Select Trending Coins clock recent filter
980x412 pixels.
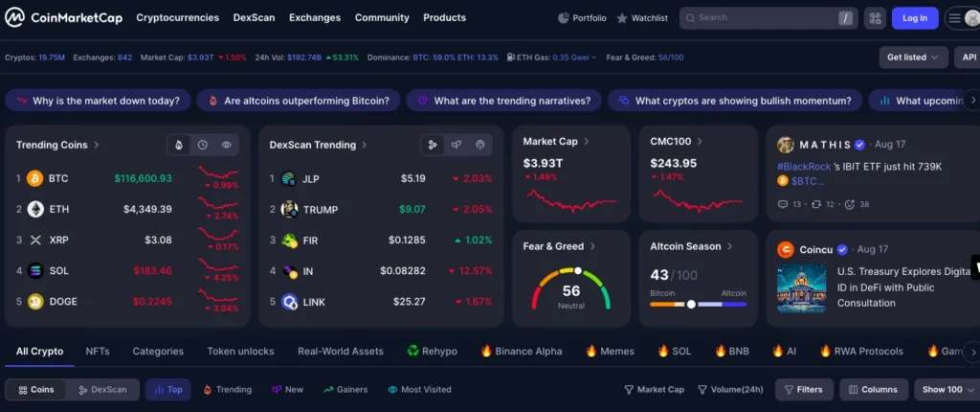click(203, 145)
